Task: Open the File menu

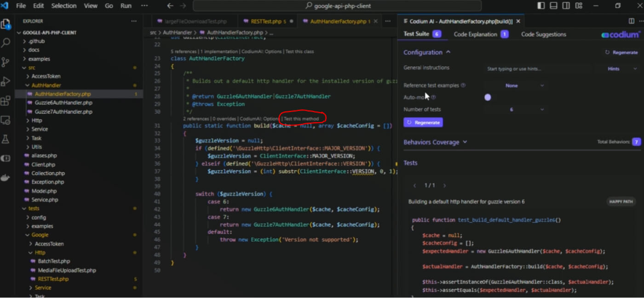Action: pyautogui.click(x=21, y=6)
